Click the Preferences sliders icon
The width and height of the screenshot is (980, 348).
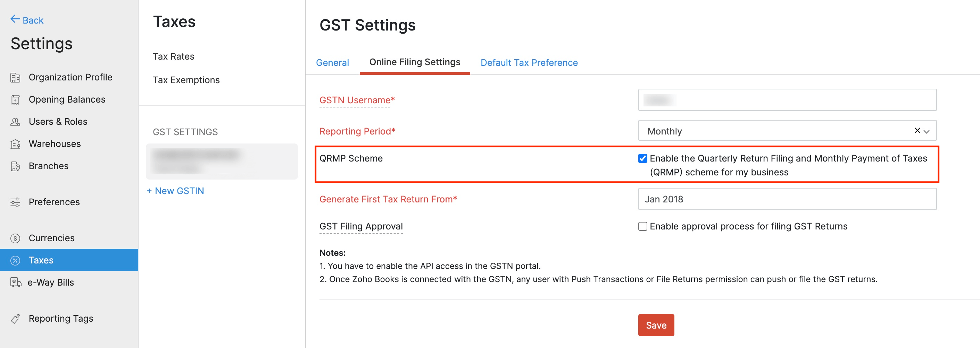(15, 202)
